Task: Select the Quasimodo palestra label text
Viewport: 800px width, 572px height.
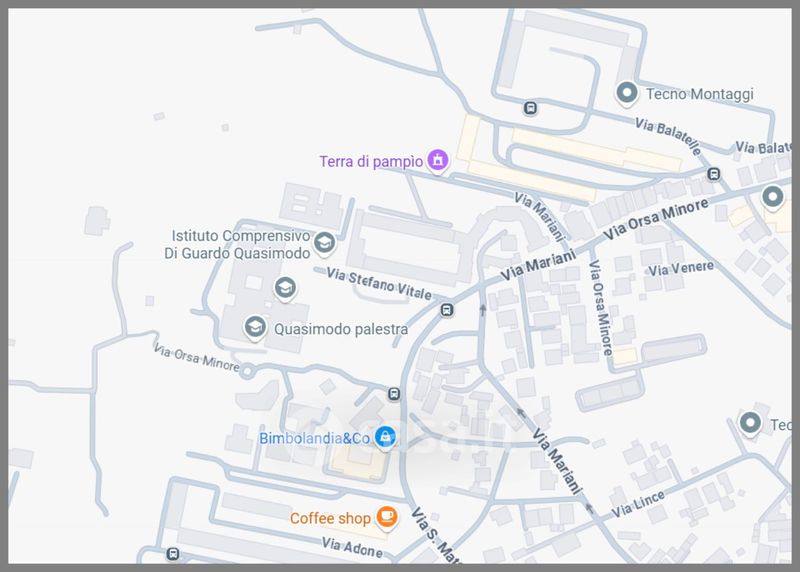Action: point(341,329)
